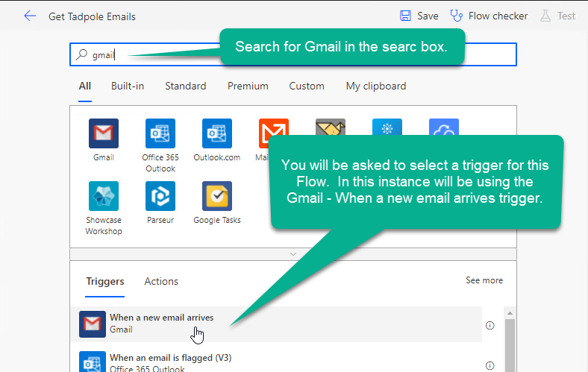The image size is (588, 372).
Task: Click the Test label
Action: (x=566, y=16)
